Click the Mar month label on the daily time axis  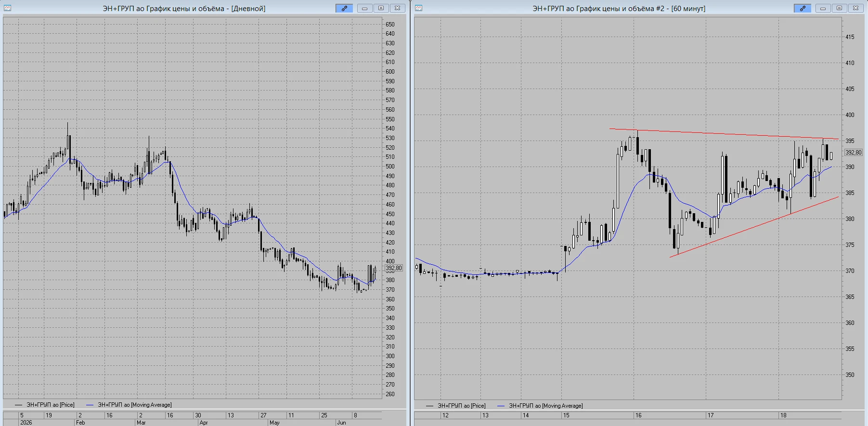(x=141, y=423)
